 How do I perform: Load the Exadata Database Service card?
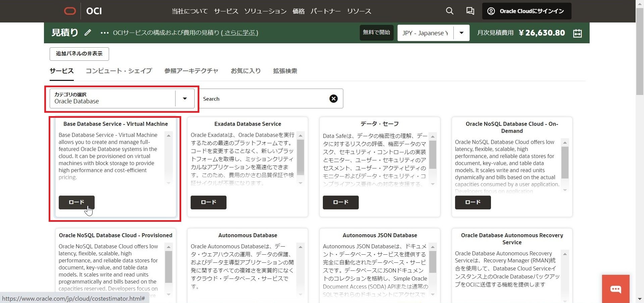coord(208,202)
